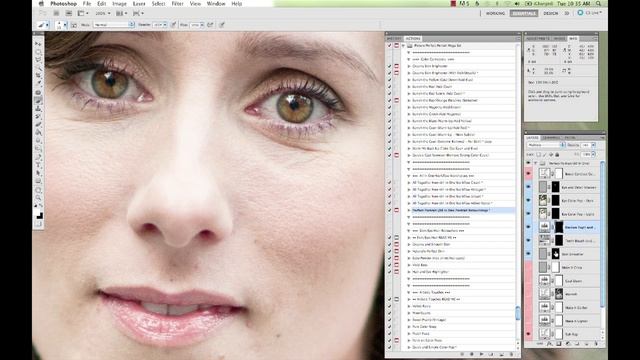Expand the highlighted Perfect Portrait action

pyautogui.click(x=409, y=210)
